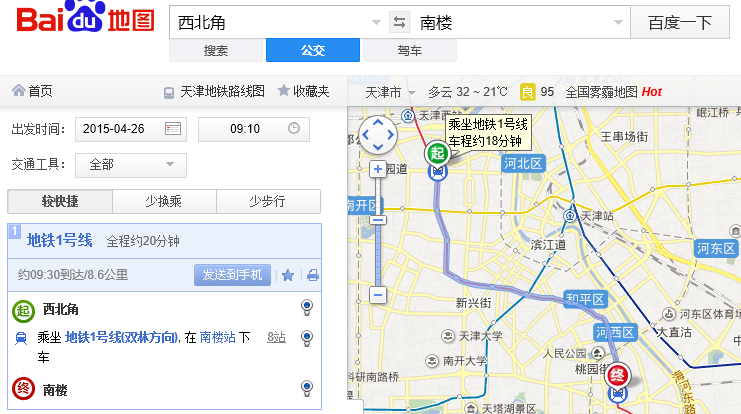Click the departure date field 2015-04-26
Screen dimensions: 741x414
coord(131,129)
